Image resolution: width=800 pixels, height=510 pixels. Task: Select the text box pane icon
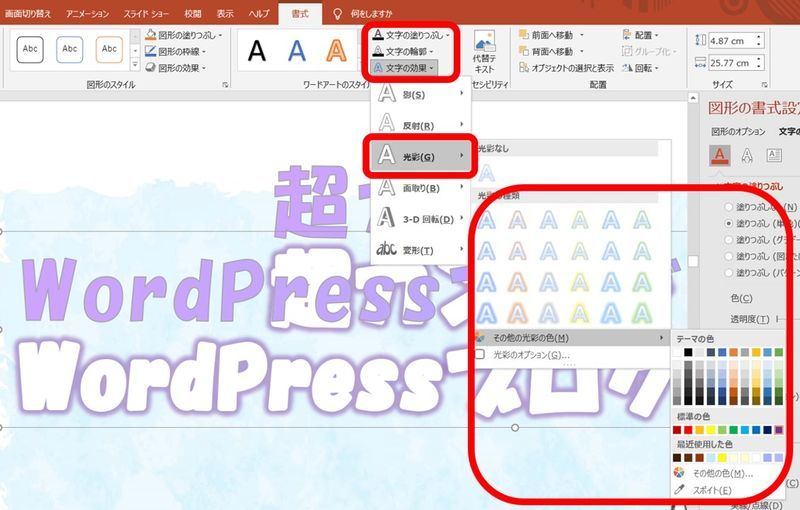tap(774, 155)
